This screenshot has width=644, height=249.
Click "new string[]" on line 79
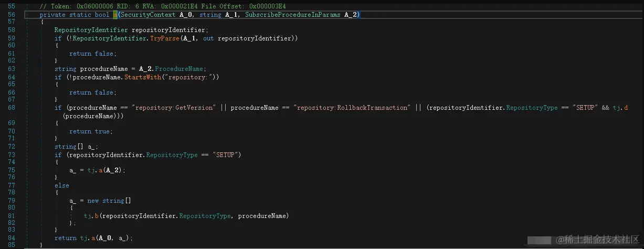pos(109,201)
